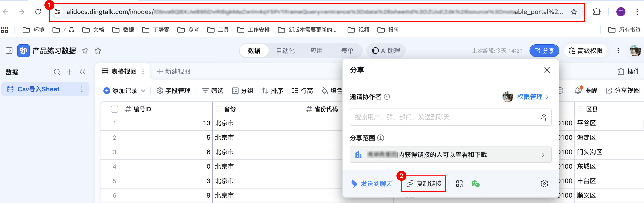
Task: Open the Csv导入Sheet more options menu
Action: [x=82, y=89]
